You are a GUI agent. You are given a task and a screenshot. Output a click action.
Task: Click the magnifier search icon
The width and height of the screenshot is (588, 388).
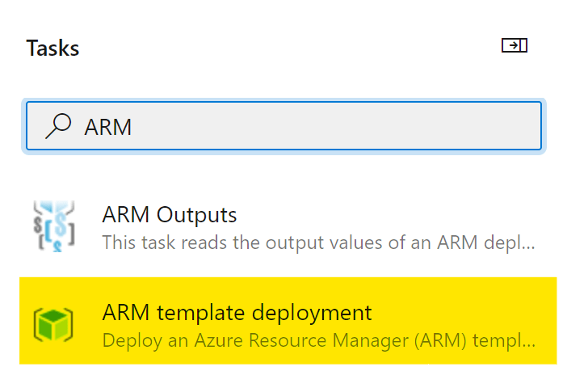pyautogui.click(x=58, y=126)
